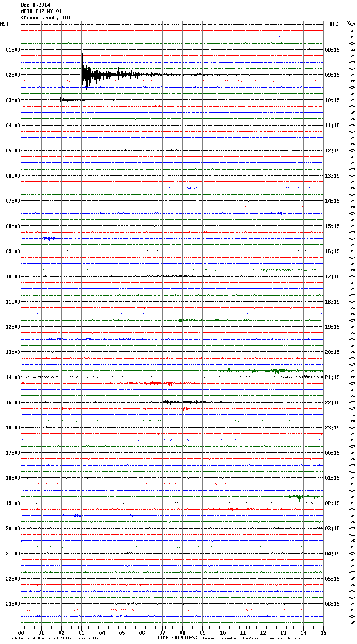357x644 pixels.
Task: Click minute tick "08" on the bottom axis
Action: [182, 633]
